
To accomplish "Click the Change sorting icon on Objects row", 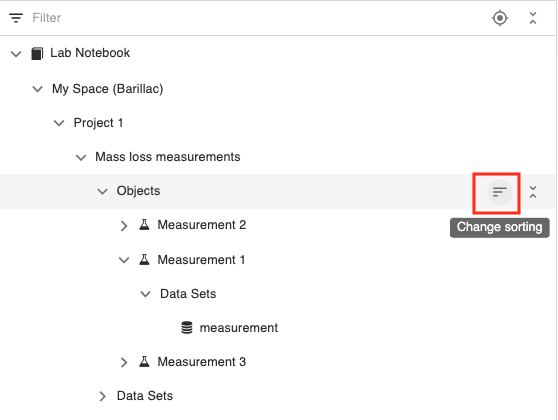I will tap(500, 192).
